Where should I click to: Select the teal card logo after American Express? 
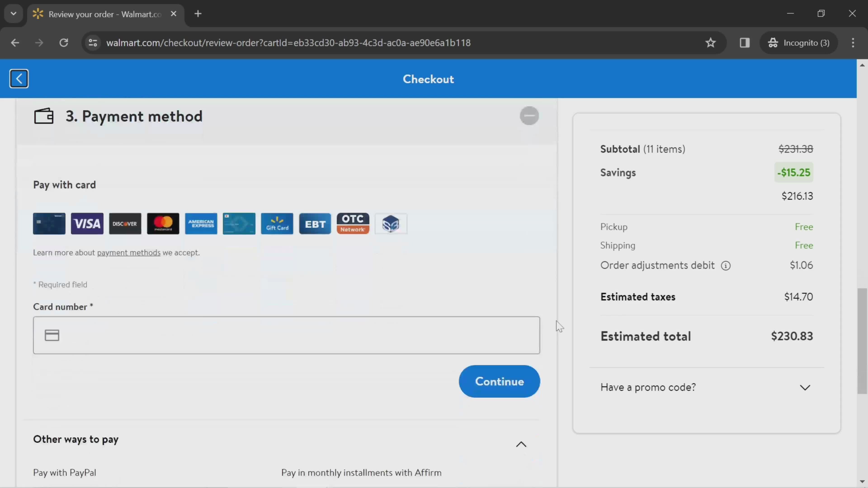[x=239, y=224]
